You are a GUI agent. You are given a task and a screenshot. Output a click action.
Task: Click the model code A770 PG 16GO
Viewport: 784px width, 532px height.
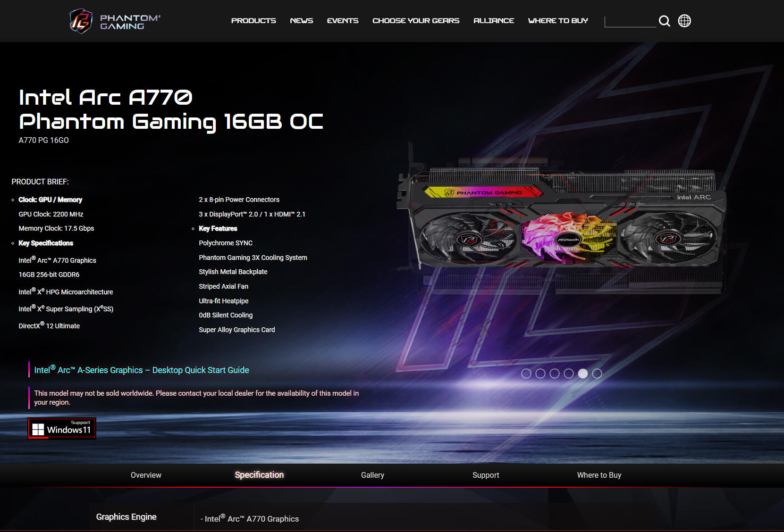pyautogui.click(x=43, y=140)
